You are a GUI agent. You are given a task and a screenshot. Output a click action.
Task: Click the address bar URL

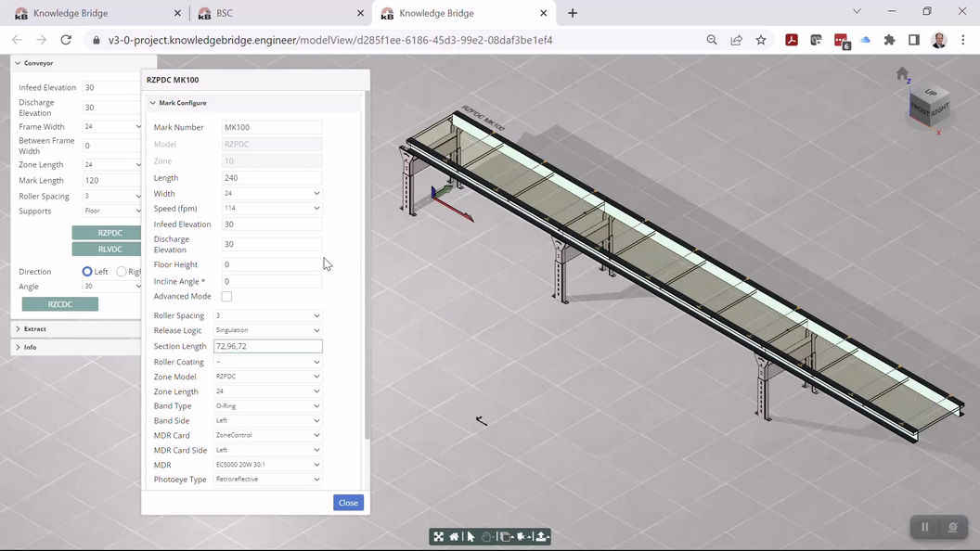click(x=330, y=40)
